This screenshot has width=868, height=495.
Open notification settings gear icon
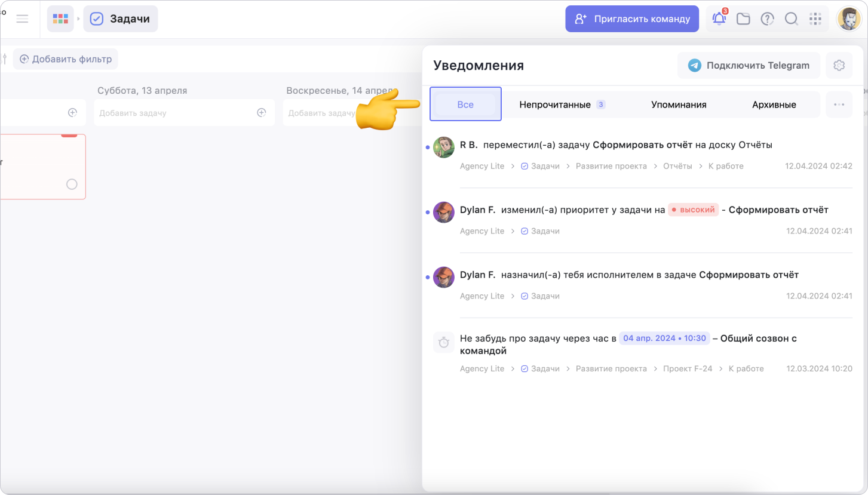pyautogui.click(x=839, y=66)
